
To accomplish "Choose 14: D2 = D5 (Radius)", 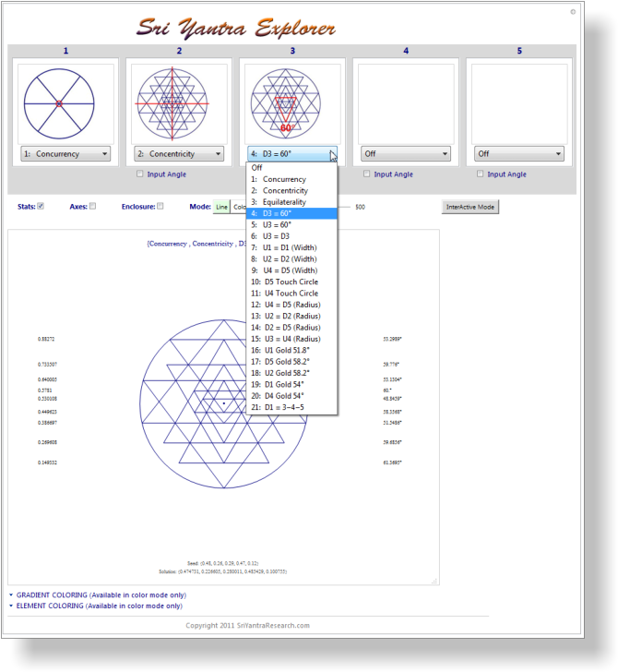I will click(291, 328).
